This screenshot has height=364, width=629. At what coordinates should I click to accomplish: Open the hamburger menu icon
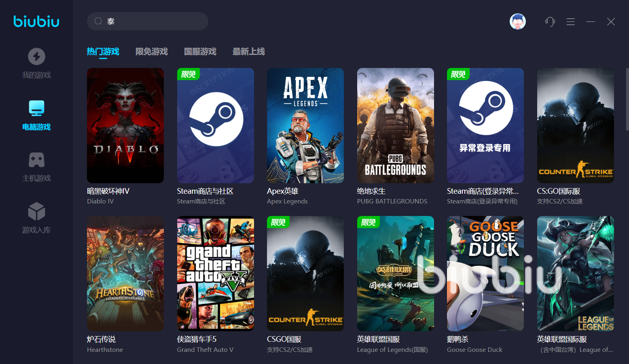[570, 21]
